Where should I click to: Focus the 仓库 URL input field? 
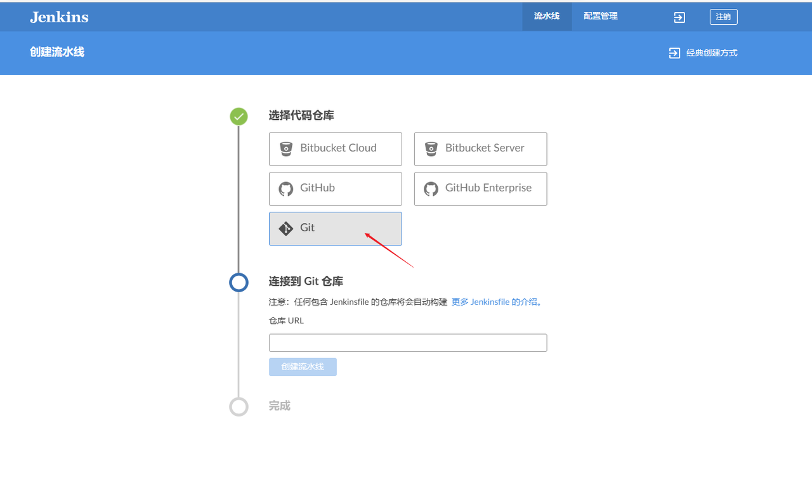407,343
